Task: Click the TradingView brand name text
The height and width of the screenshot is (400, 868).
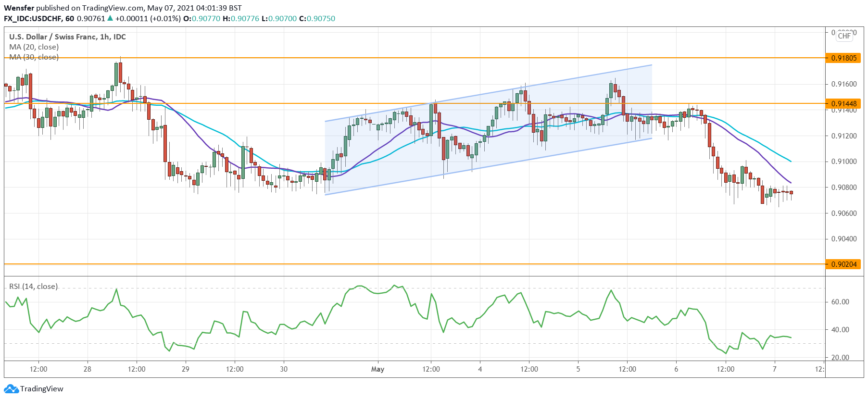Action: pos(42,389)
